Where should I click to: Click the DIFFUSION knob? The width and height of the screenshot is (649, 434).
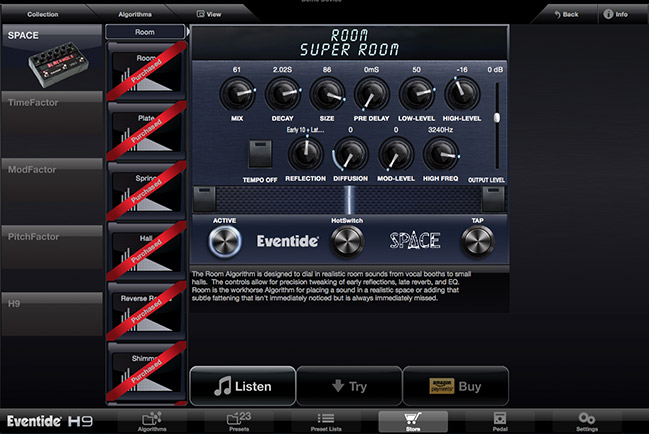click(x=351, y=154)
